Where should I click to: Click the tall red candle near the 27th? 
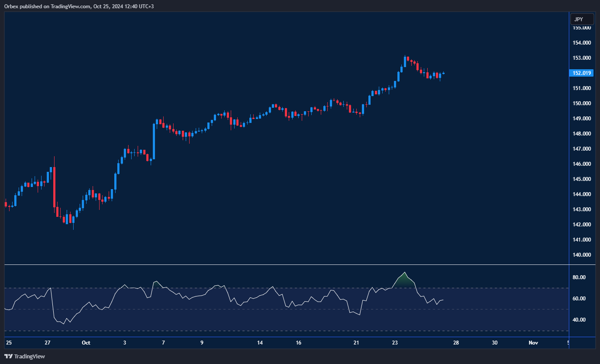pos(54,186)
